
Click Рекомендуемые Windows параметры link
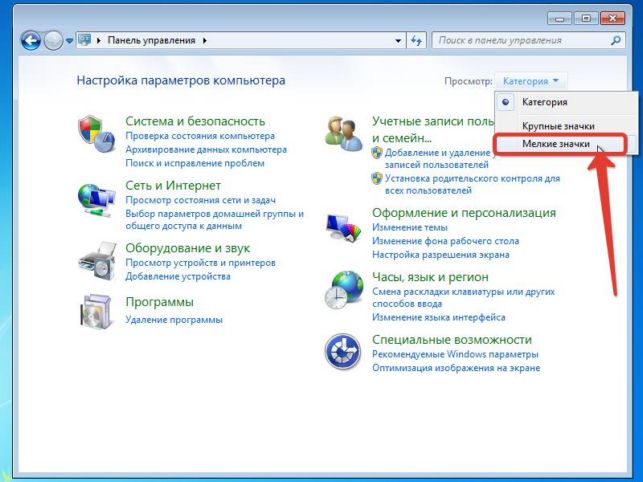point(455,354)
